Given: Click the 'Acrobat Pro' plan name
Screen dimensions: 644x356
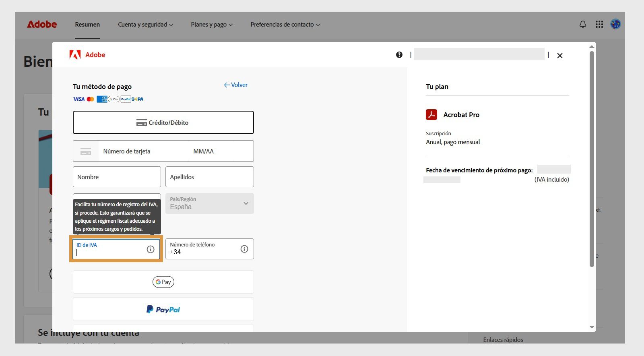Looking at the screenshot, I should click(461, 115).
